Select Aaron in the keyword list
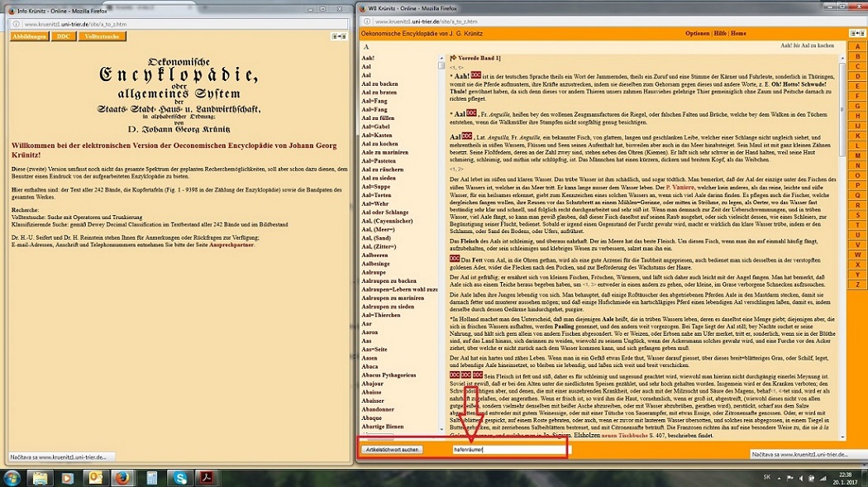This screenshot has height=487, width=868. pos(370,332)
